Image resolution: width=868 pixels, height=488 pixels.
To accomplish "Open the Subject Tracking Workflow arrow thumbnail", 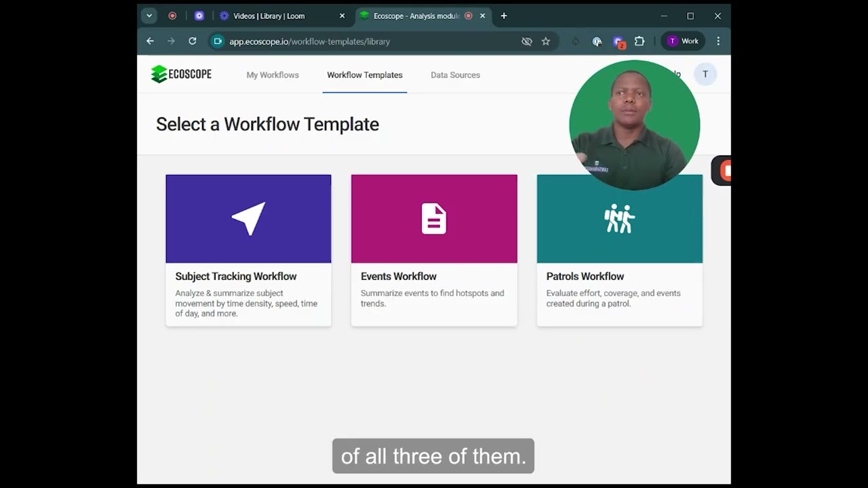I will (248, 219).
